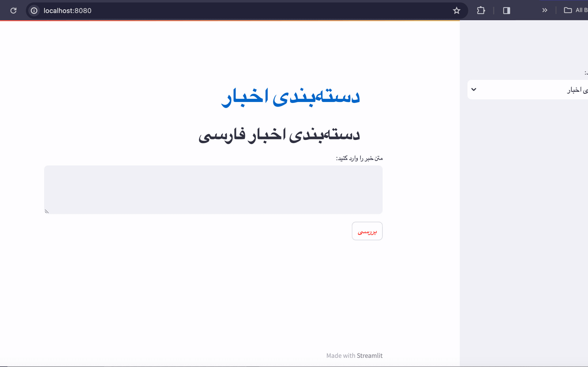Click the دسته‌بندی اخبار فارسی heading
This screenshot has width=588, height=367.
[x=279, y=135]
